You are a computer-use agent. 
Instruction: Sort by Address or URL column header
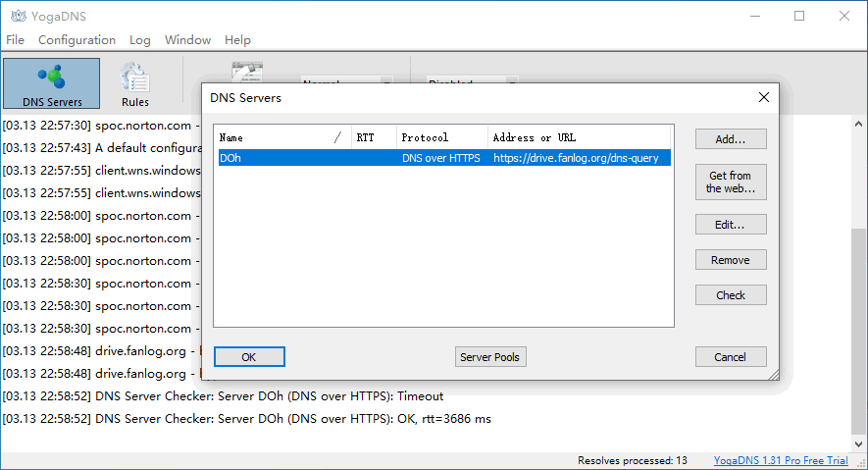(579, 137)
